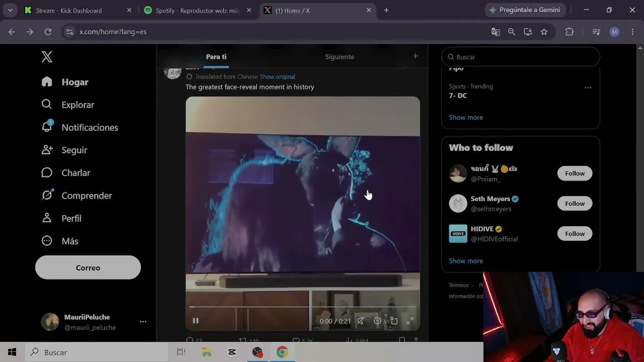Add a timeline with the plus icon
This screenshot has width=644, height=362.
415,56
